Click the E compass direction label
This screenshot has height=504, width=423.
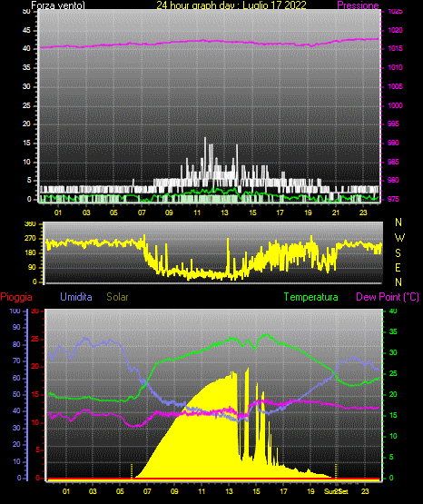[x=398, y=268]
